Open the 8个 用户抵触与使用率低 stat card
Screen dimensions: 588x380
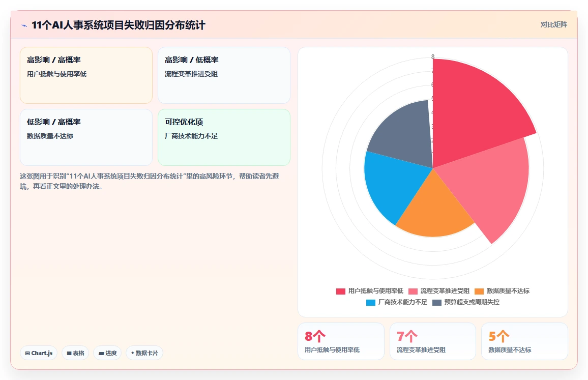[x=341, y=341]
